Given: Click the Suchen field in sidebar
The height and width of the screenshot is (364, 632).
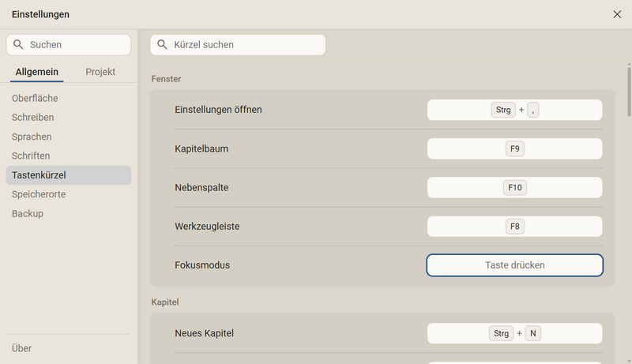Looking at the screenshot, I should [x=69, y=45].
